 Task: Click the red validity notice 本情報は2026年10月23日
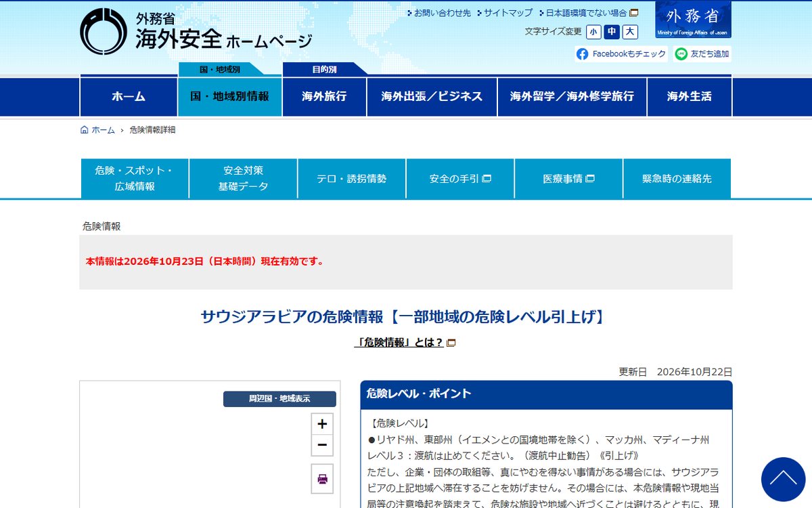(204, 261)
